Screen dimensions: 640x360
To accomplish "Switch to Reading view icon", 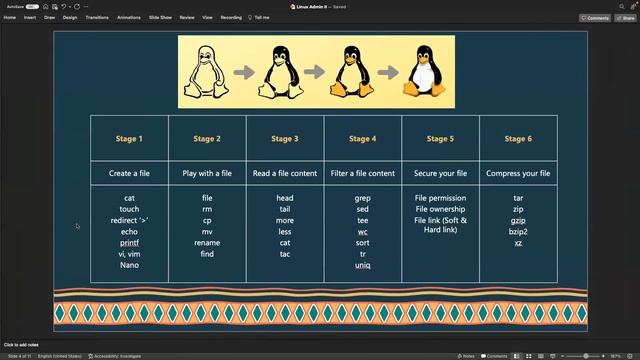I will [x=541, y=356].
